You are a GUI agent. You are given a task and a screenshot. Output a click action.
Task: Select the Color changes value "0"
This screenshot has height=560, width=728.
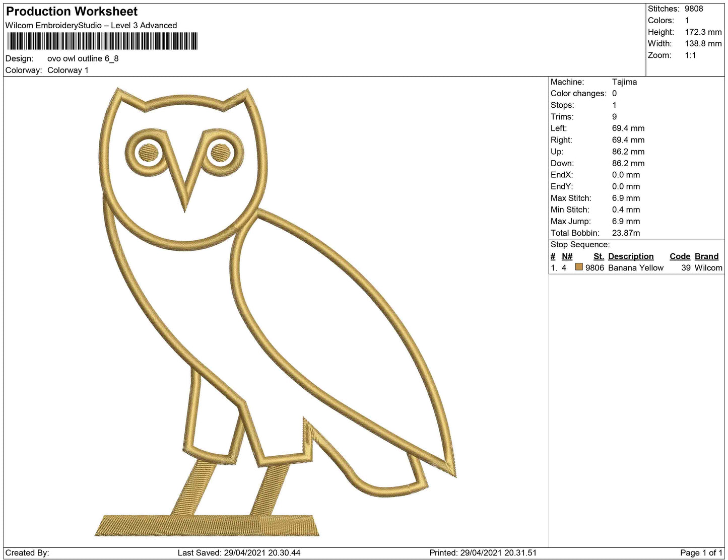(x=614, y=93)
